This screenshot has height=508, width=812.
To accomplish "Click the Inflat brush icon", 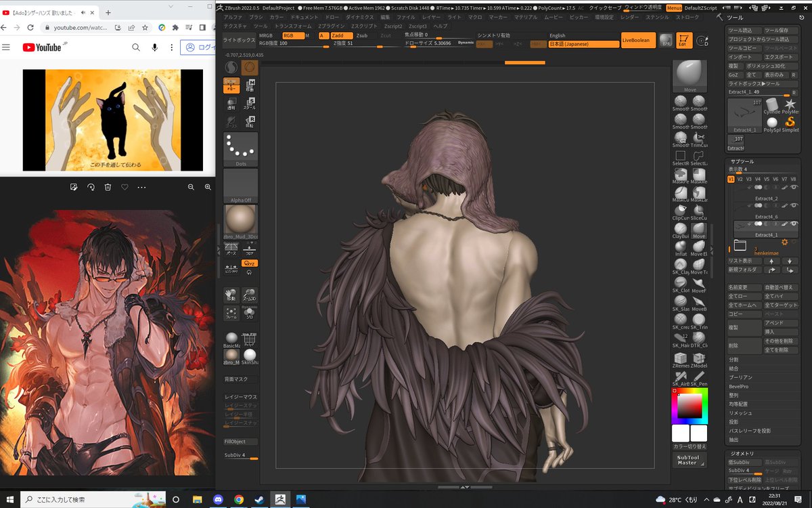I will pos(680,247).
